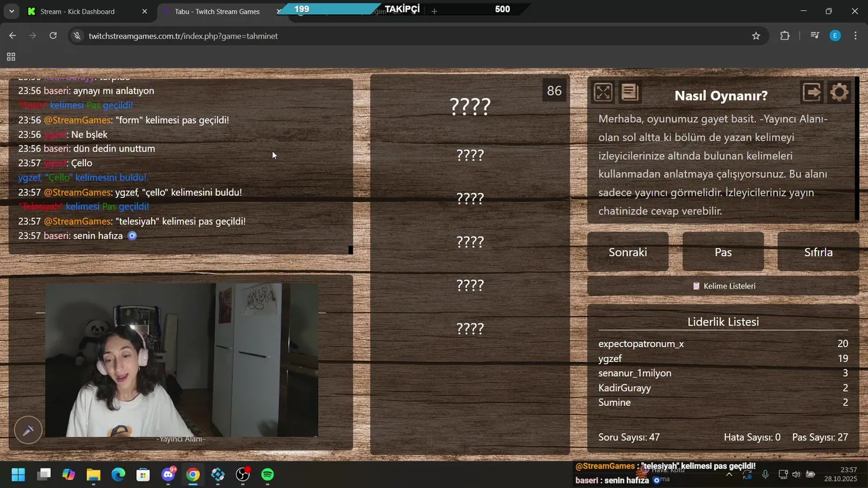Open Task View in taskbar
This screenshot has width=868, height=488.
[x=44, y=474]
